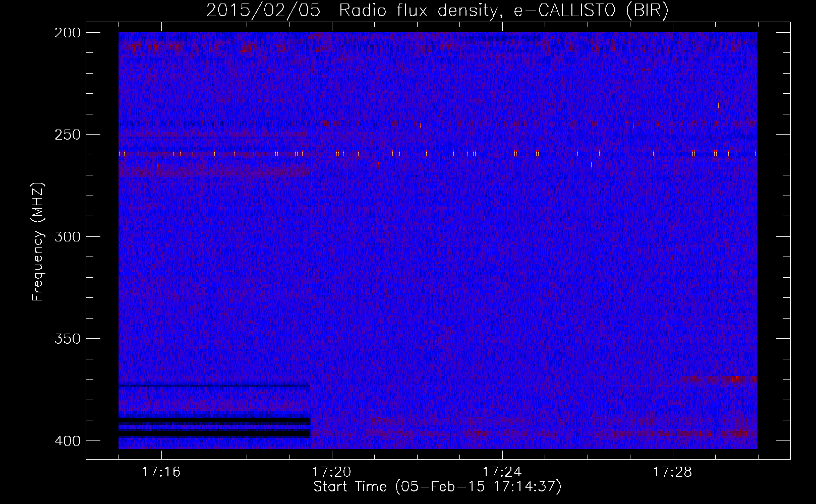Click the 300 frequency tick label

(x=68, y=236)
